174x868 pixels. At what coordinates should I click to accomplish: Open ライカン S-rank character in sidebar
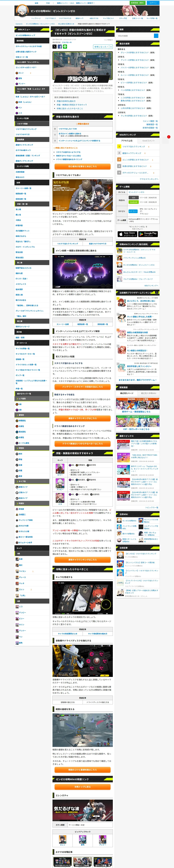coord(21,571)
